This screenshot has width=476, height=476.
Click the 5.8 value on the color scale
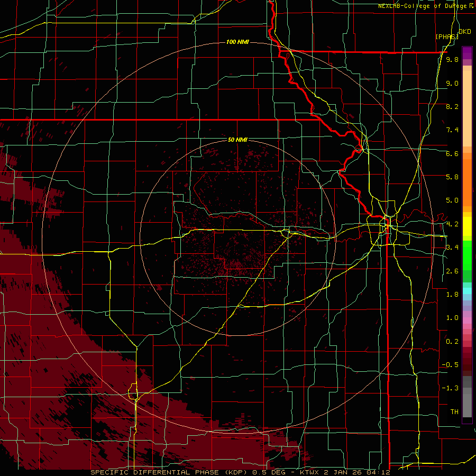(452, 177)
